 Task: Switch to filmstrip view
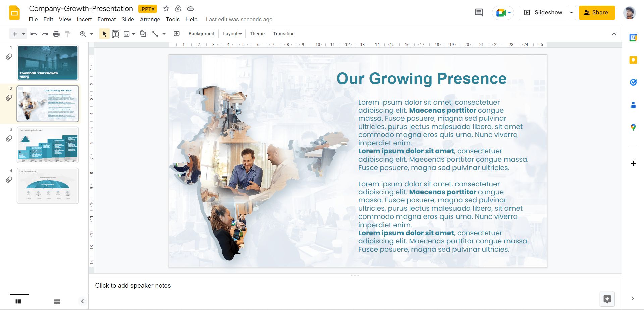point(18,301)
